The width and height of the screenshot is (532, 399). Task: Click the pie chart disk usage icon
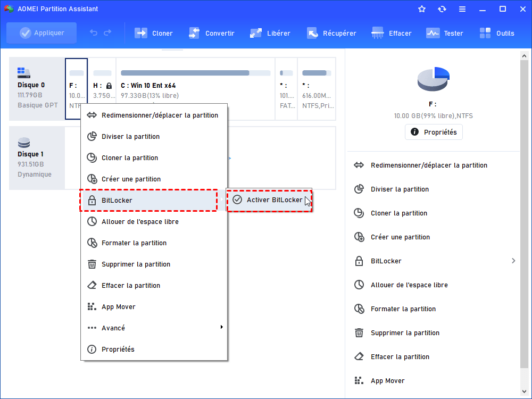(434, 79)
